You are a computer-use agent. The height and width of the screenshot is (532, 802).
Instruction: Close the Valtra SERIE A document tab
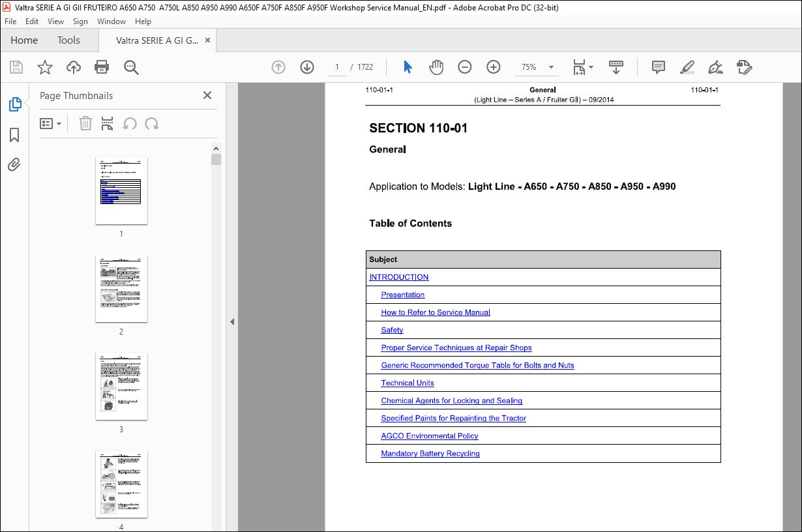tap(208, 40)
